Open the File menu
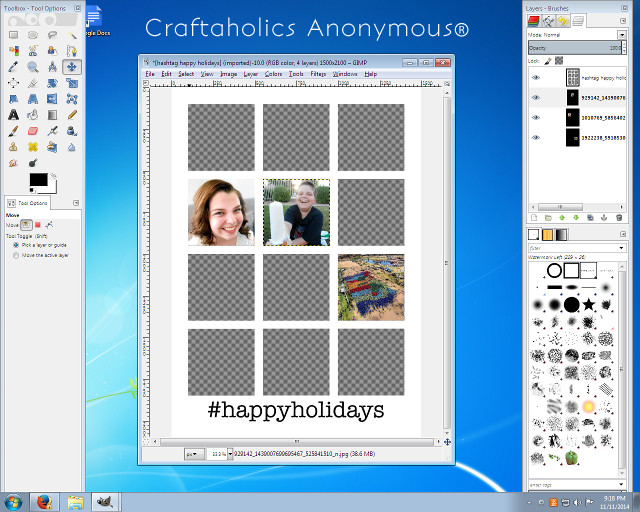The height and width of the screenshot is (512, 640). pyautogui.click(x=150, y=74)
